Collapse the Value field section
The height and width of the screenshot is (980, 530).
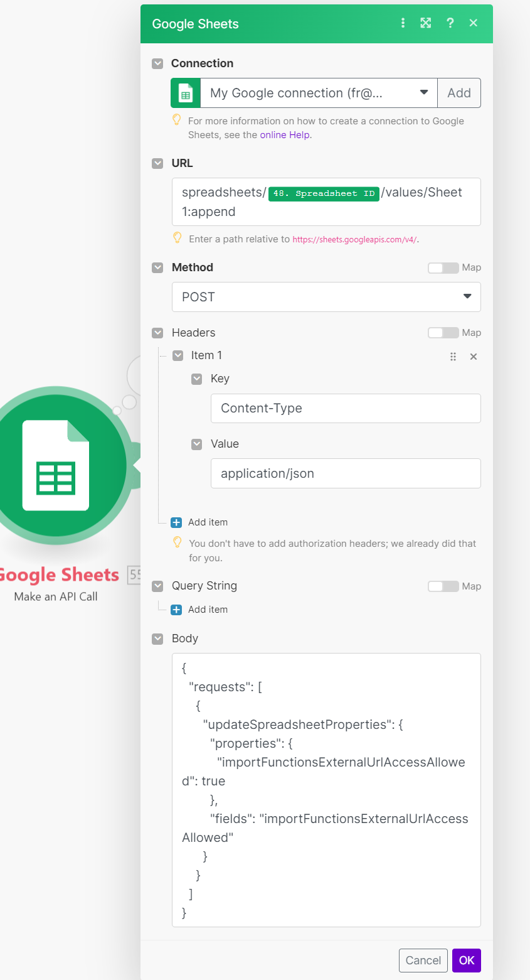tap(197, 444)
